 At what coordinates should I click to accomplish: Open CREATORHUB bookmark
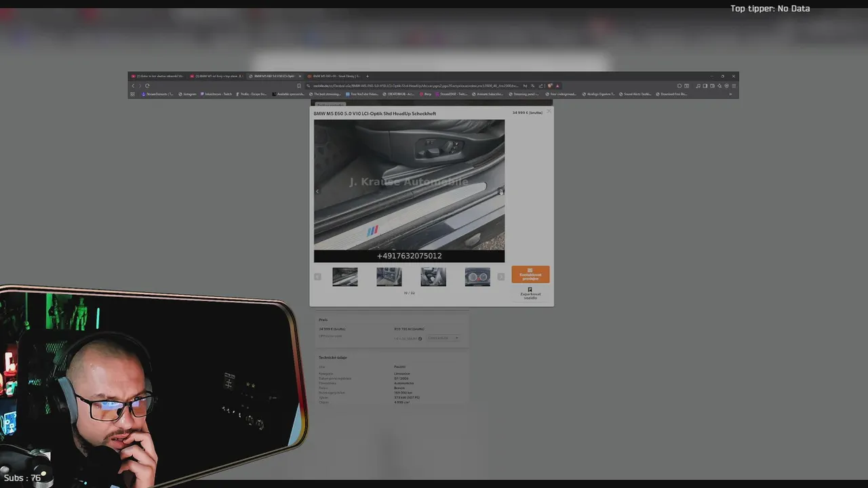(398, 94)
